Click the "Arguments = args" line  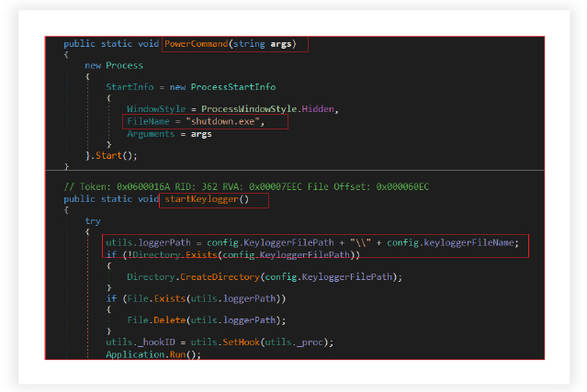tap(169, 134)
